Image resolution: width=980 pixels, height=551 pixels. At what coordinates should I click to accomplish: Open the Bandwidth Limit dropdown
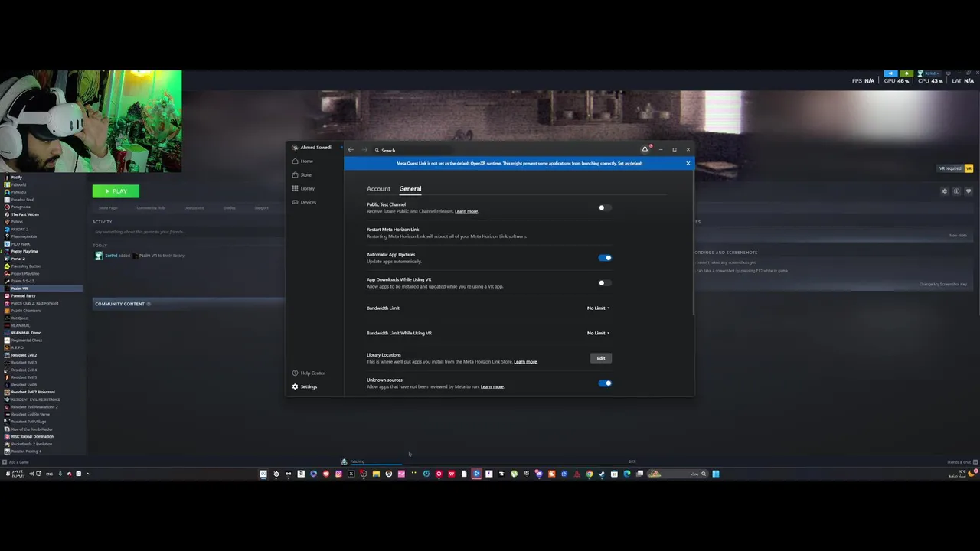[598, 308]
